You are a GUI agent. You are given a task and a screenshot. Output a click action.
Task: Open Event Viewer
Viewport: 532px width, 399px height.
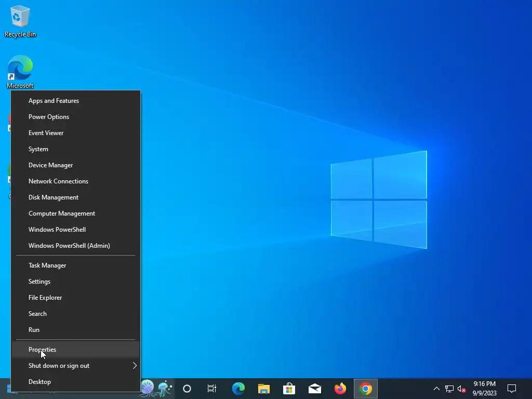click(76, 133)
